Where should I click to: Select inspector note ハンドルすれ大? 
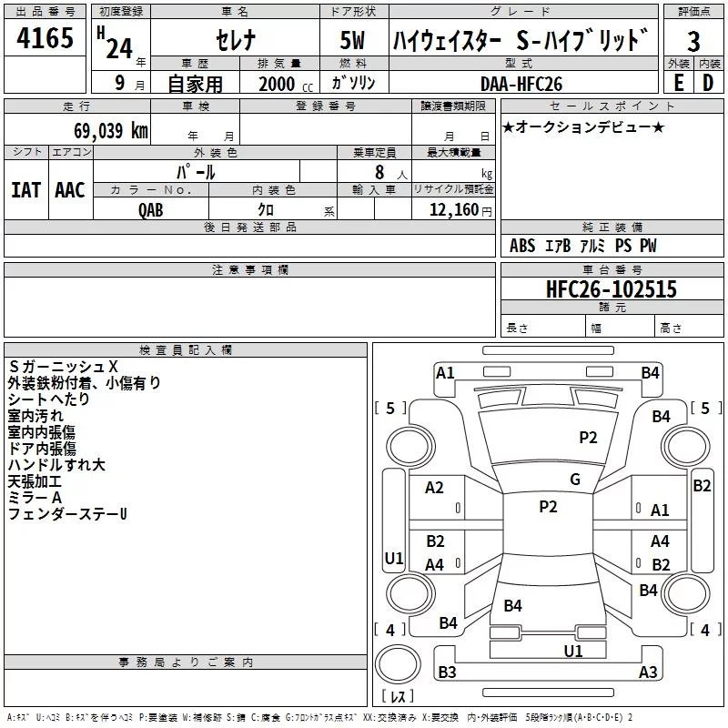click(x=56, y=465)
